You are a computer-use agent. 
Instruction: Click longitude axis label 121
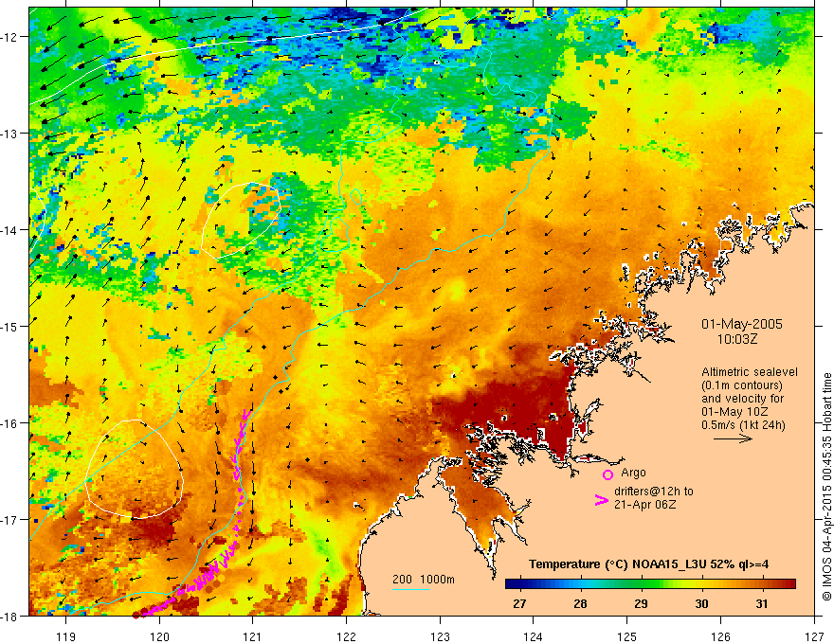tap(253, 636)
